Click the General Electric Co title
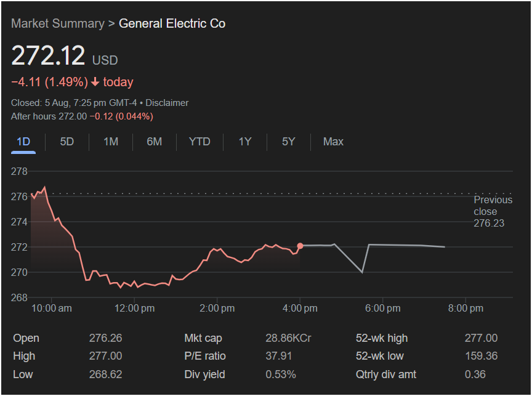Image resolution: width=532 pixels, height=396 pixels. coord(172,23)
